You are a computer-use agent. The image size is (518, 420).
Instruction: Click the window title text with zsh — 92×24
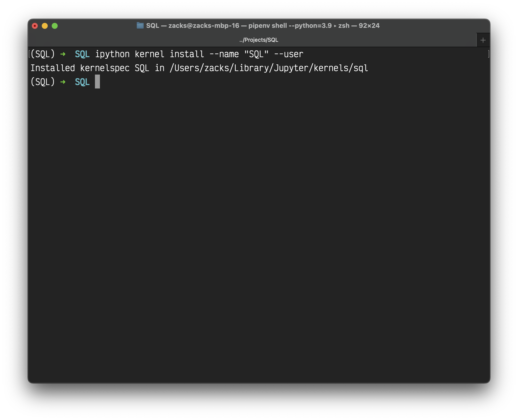[359, 26]
